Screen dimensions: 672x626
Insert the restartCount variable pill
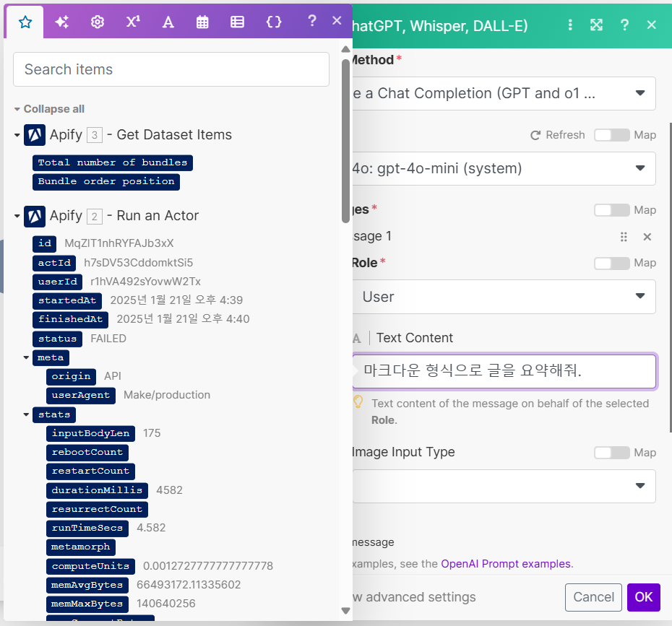[x=91, y=471]
